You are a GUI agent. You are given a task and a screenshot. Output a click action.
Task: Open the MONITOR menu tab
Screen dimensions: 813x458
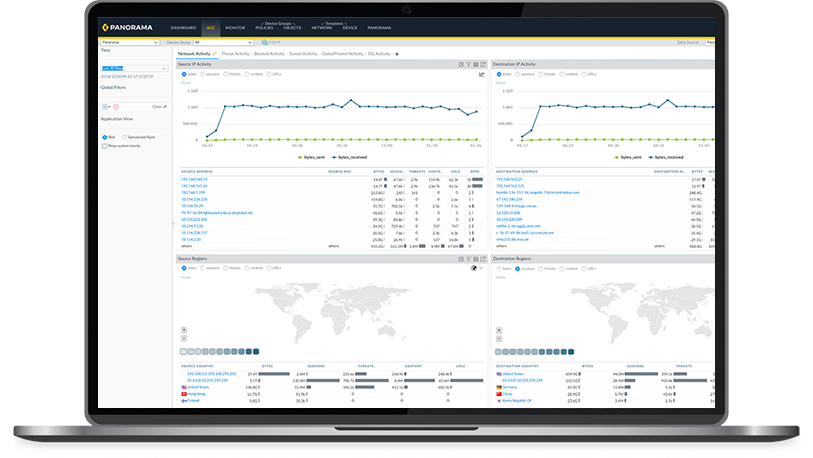pos(235,28)
